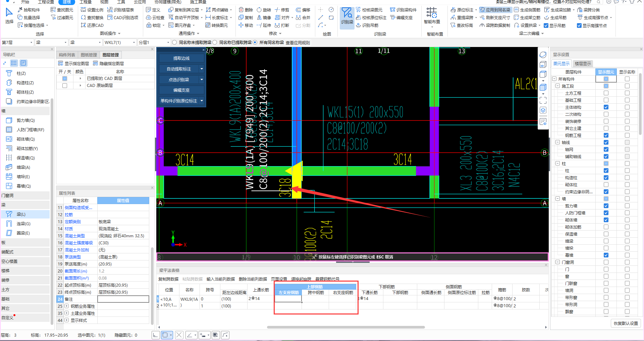
Task: Click the 复制 modify tool
Action: (246, 17)
